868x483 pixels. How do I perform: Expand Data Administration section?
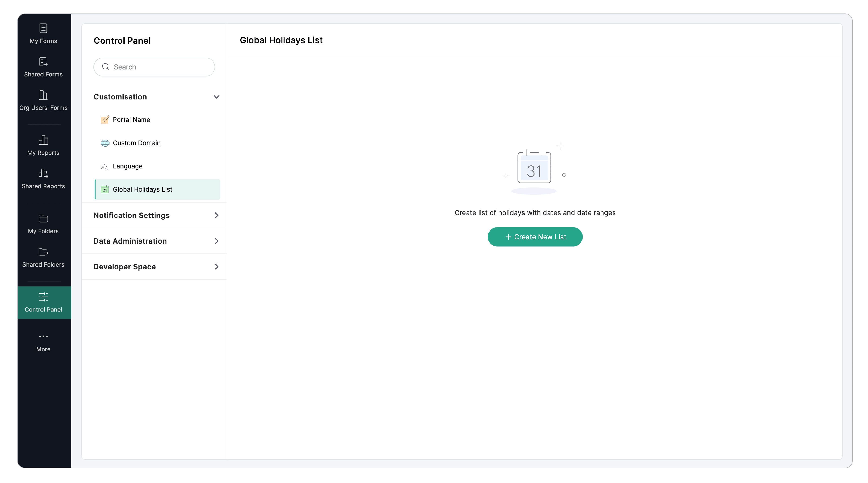[x=216, y=241]
